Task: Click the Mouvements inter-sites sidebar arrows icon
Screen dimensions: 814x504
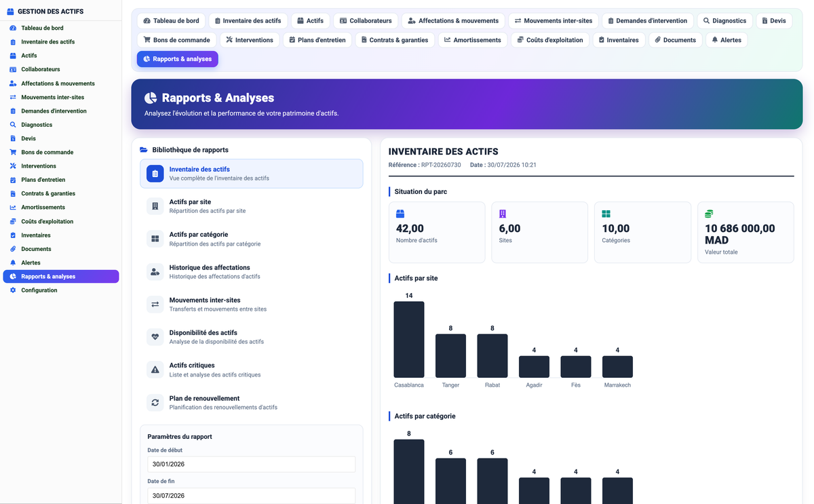Action: 13,97
